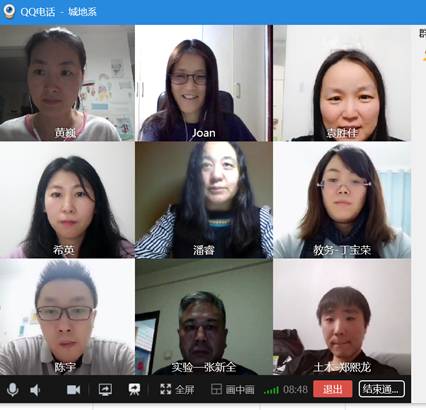Start screen sharing with the monitor icon
The height and width of the screenshot is (410, 426).
click(x=105, y=390)
